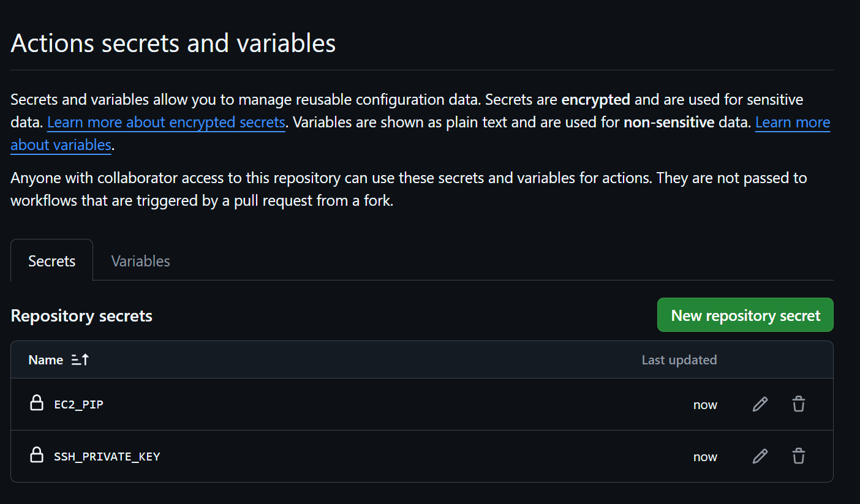Click the lock icon beside EC2_PIP

[37, 403]
